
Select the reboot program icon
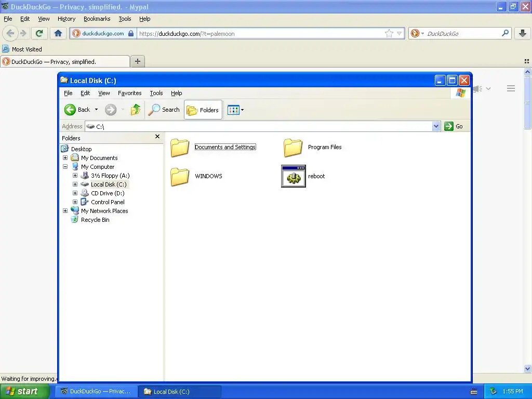coord(294,176)
